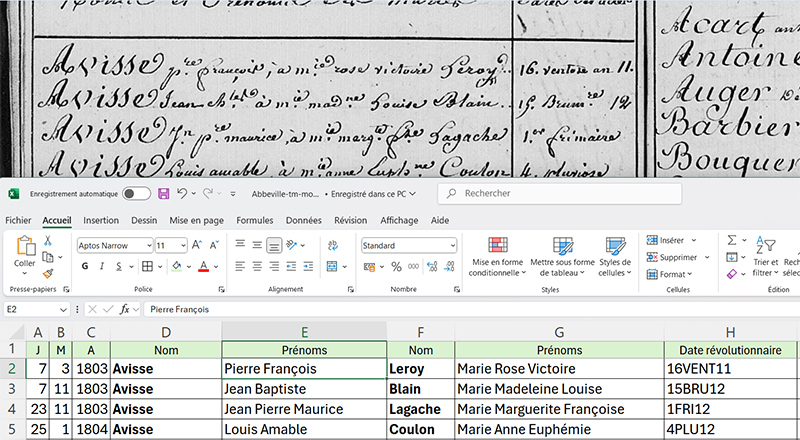
Task: Click the AutoSum sigma icon
Action: coord(732,240)
